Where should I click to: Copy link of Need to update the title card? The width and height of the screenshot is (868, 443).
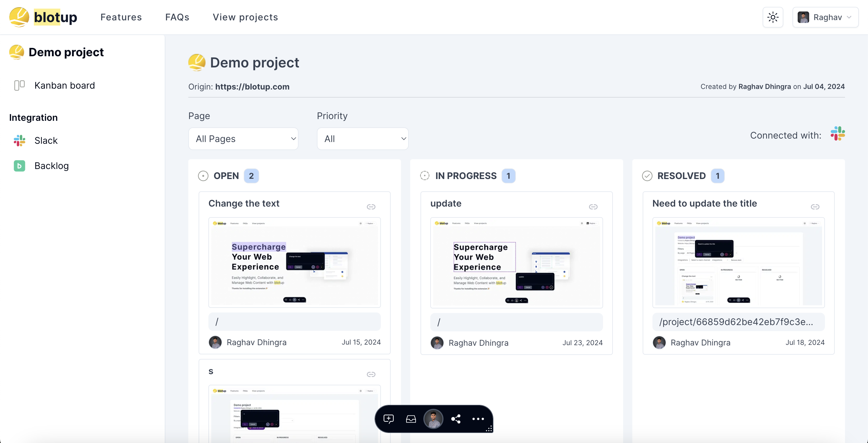815,207
